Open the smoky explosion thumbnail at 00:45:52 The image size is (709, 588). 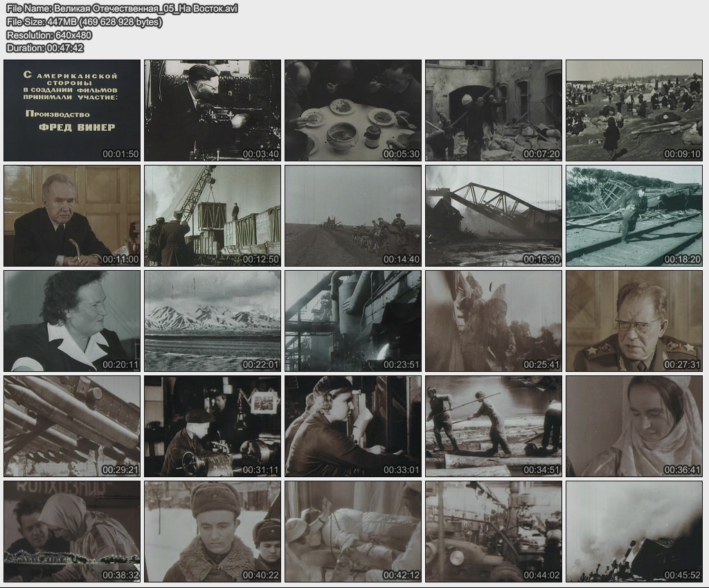pos(634,531)
